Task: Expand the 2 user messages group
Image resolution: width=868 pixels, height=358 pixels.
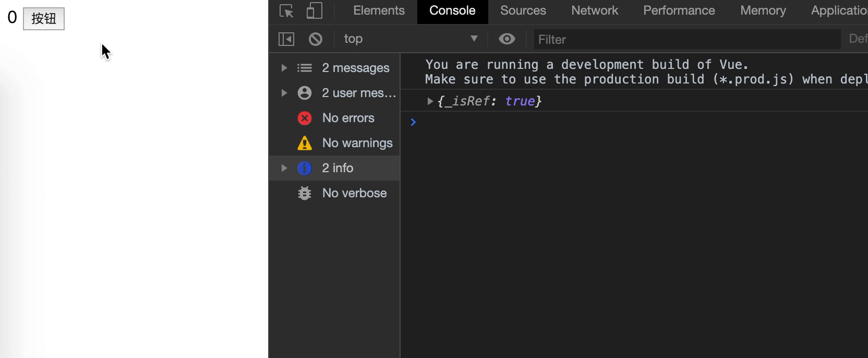Action: point(284,93)
